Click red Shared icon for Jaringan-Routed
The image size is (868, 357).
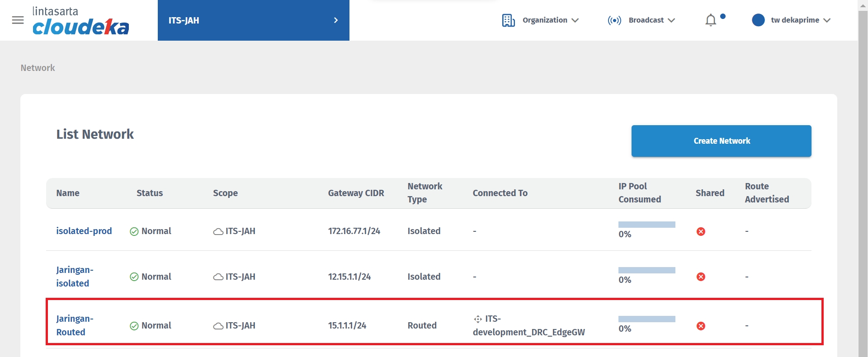coord(701,326)
